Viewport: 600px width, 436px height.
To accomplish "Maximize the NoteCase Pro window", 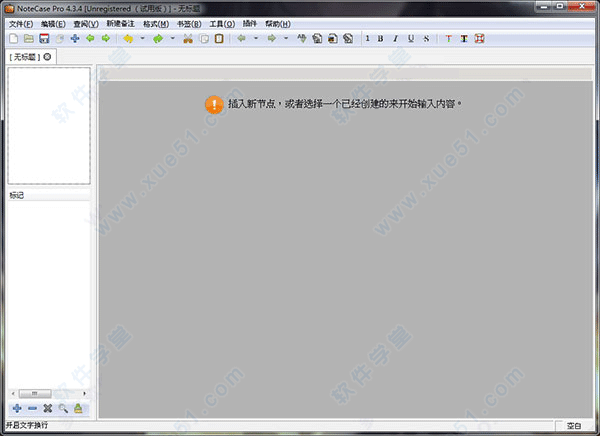I will point(559,6).
